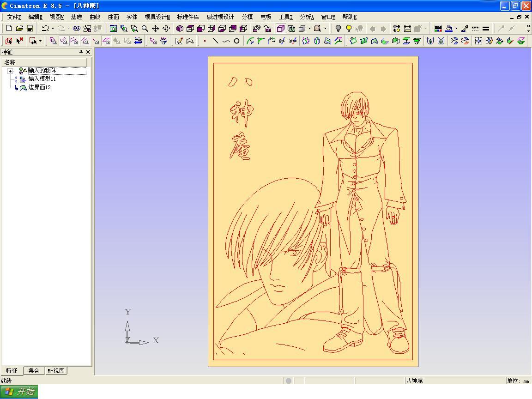Open the color palette sets icon
Screen dimensions: 532x399
click(x=438, y=29)
